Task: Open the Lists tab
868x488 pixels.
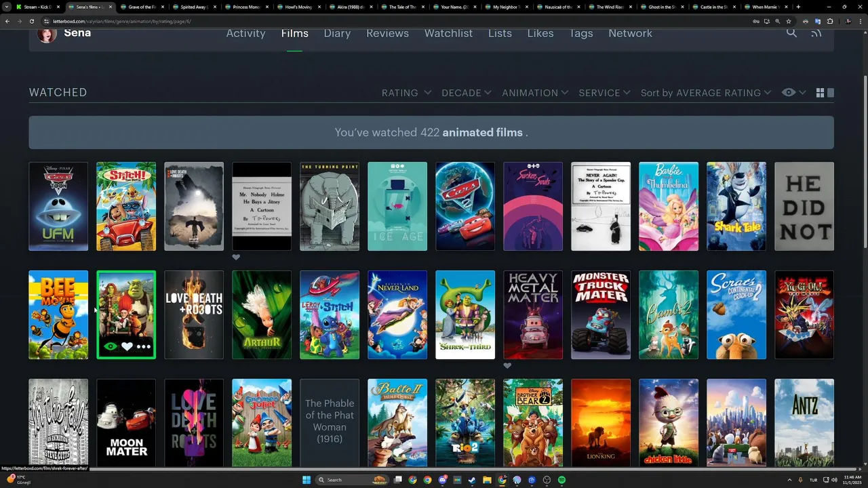Action: coord(500,33)
